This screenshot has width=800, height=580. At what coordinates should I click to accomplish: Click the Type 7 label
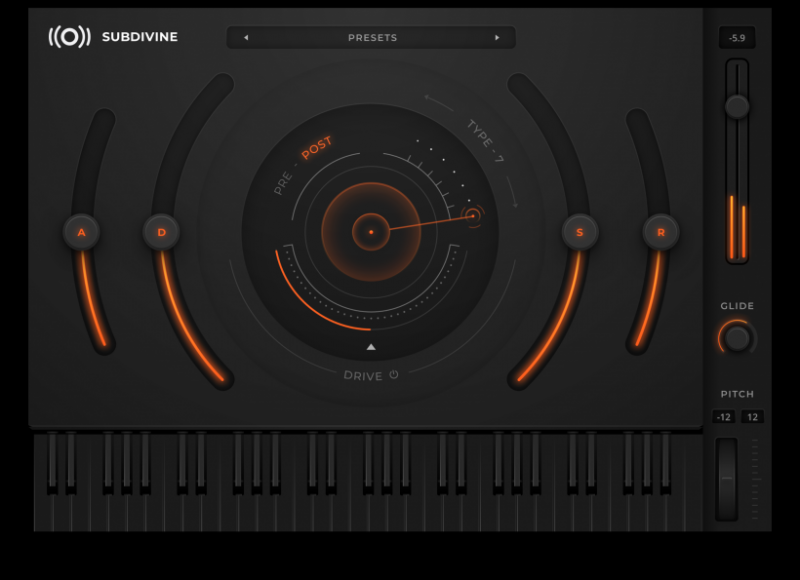[x=486, y=141]
